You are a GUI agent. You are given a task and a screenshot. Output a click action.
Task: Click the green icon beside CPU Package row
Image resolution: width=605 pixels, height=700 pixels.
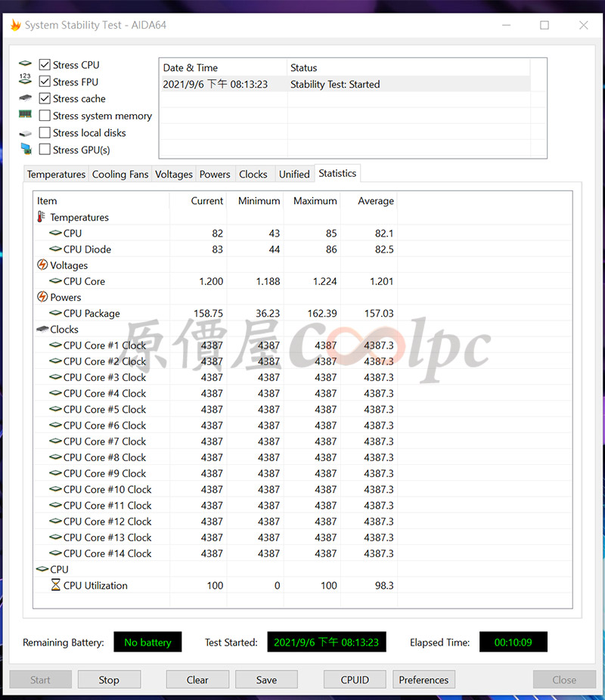pos(55,313)
